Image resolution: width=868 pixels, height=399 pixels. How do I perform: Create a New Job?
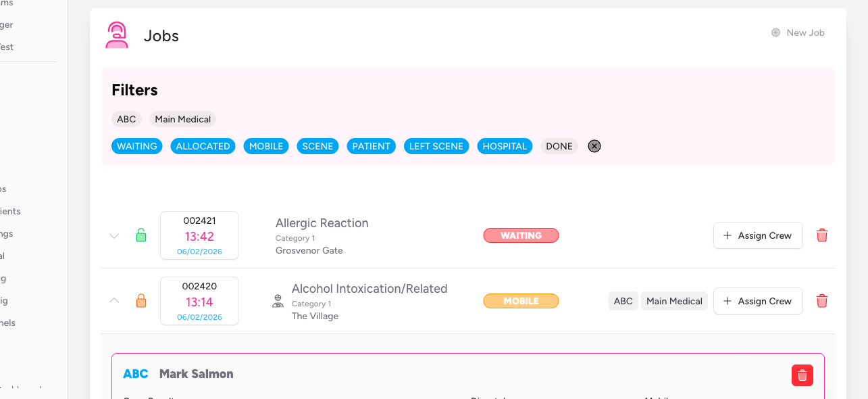(x=798, y=32)
